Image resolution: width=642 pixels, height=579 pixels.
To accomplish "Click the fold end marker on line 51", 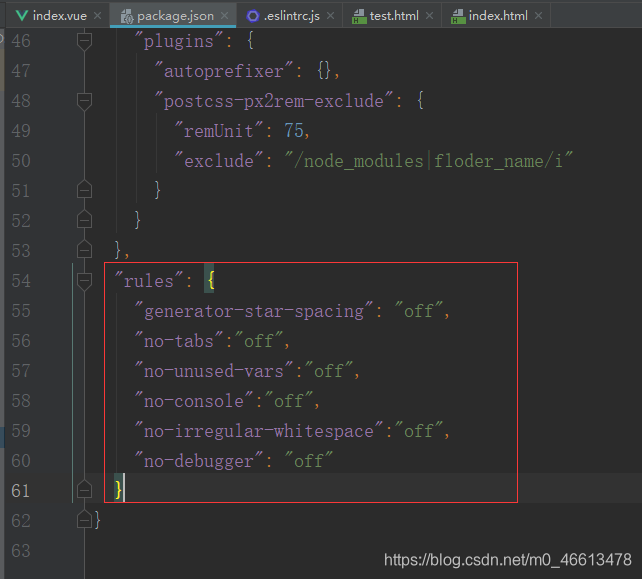I will point(84,190).
